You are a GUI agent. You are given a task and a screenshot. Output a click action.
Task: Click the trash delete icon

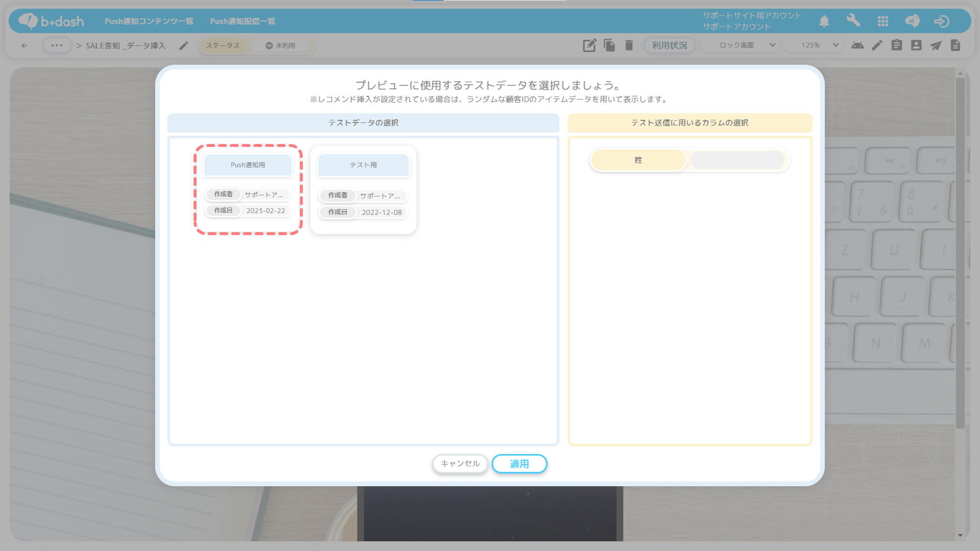click(x=629, y=46)
